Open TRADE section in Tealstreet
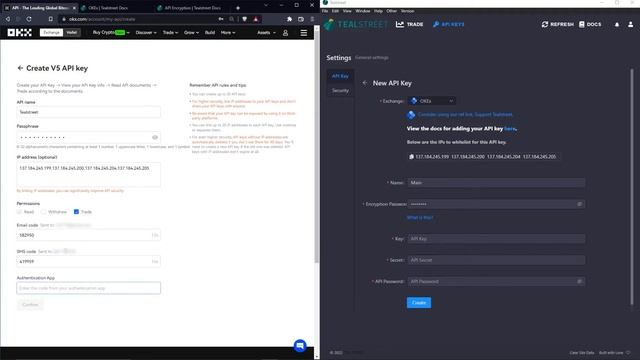 tap(409, 24)
